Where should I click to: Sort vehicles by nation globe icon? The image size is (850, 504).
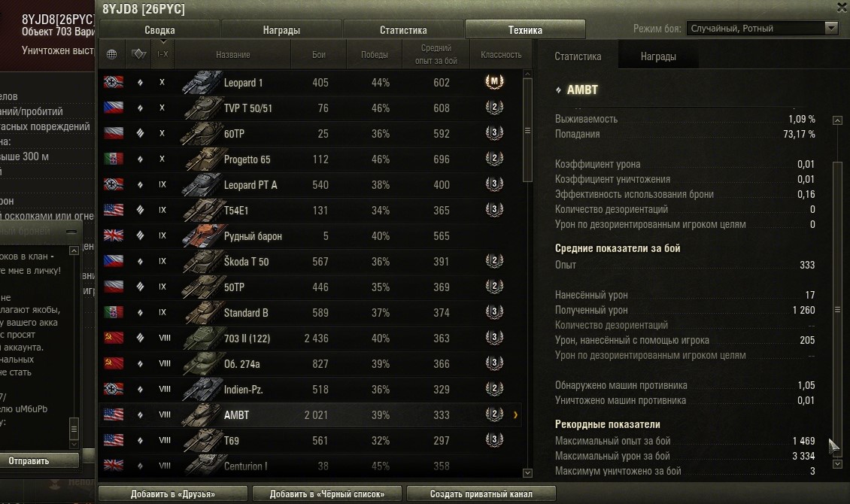tap(111, 54)
